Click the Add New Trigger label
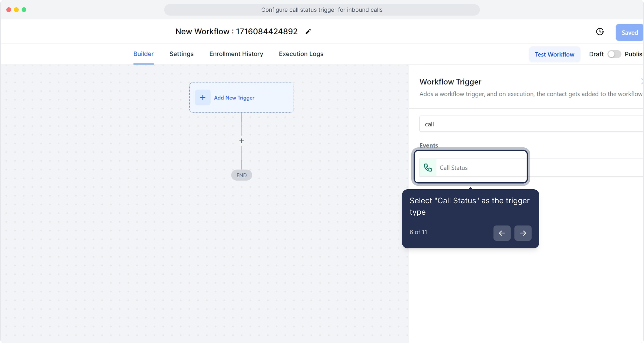 [x=234, y=98]
